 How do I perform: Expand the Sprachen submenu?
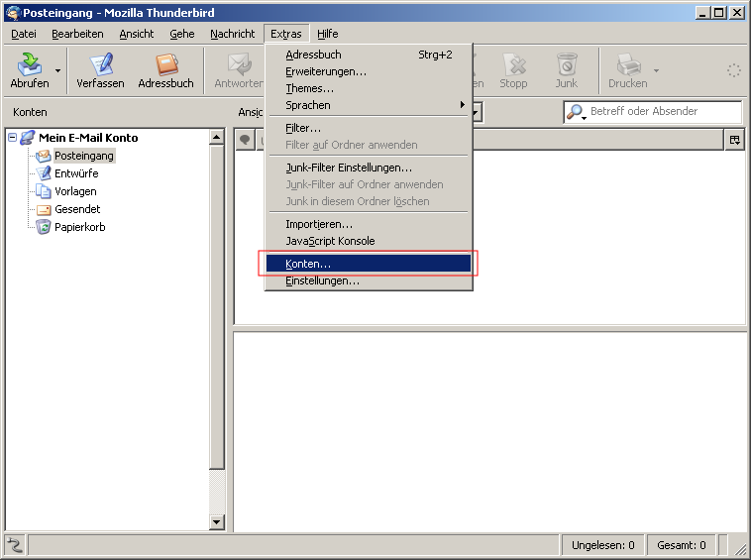click(369, 105)
